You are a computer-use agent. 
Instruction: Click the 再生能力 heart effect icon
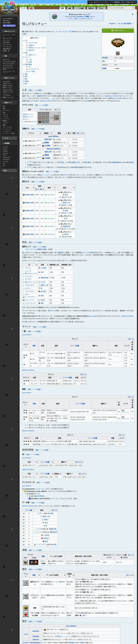click(x=39, y=291)
